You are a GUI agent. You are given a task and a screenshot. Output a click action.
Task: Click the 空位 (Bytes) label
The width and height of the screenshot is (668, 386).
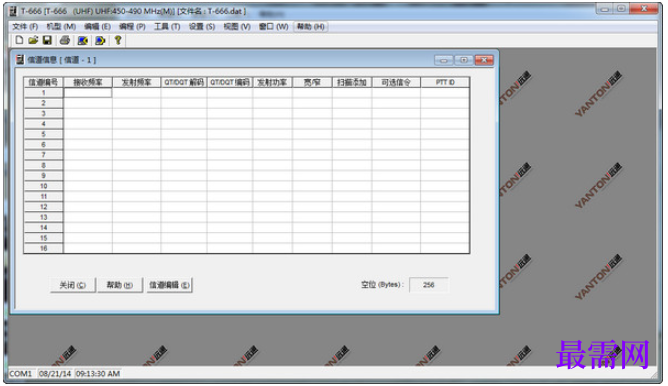tap(382, 285)
